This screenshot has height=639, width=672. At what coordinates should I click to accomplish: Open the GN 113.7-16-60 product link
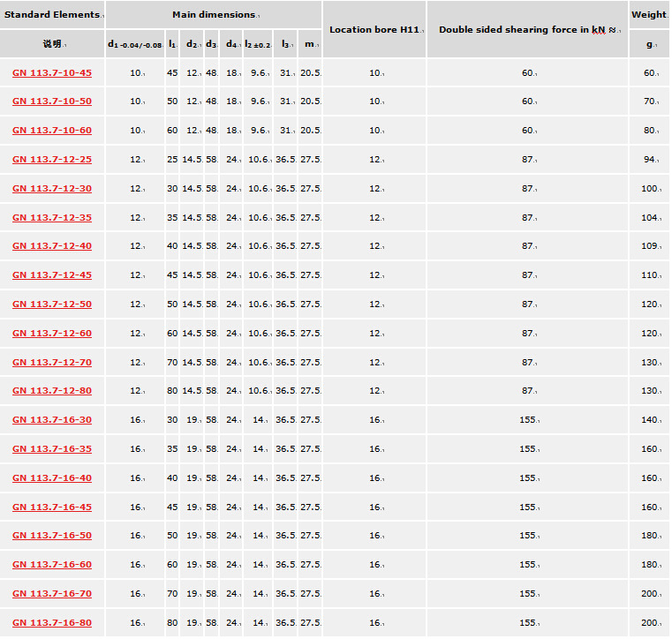click(51, 565)
